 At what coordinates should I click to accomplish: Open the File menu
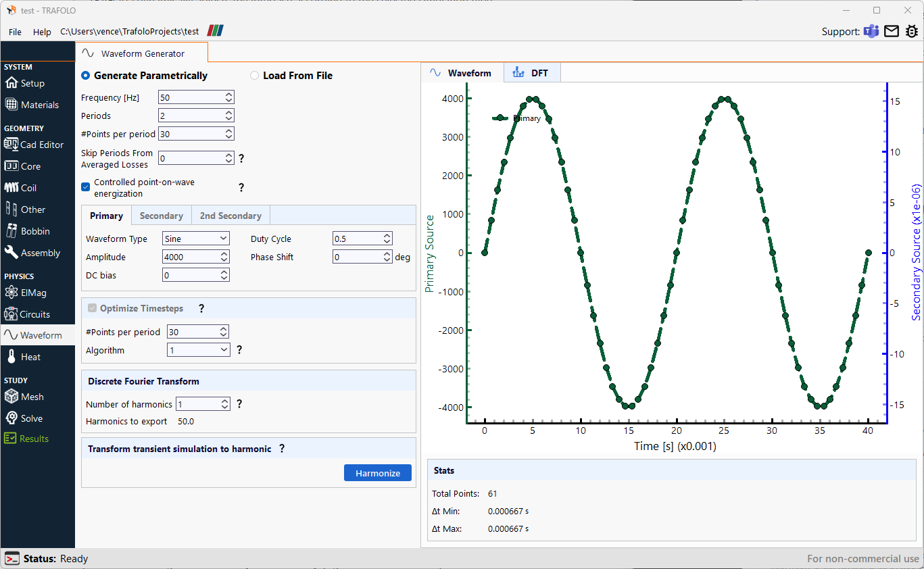(15, 32)
